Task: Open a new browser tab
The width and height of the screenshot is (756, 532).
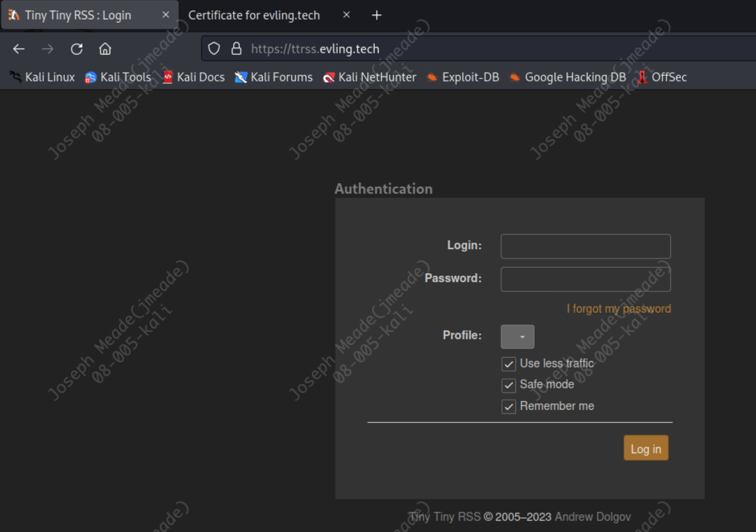Action: (377, 15)
